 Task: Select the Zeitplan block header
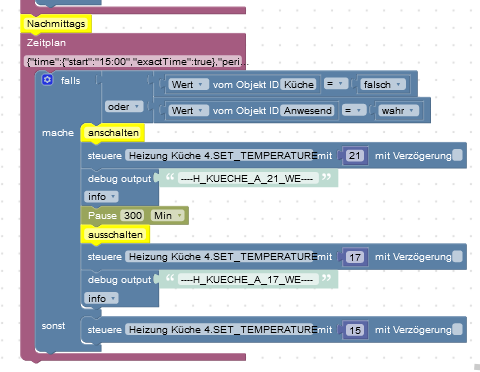click(x=46, y=42)
